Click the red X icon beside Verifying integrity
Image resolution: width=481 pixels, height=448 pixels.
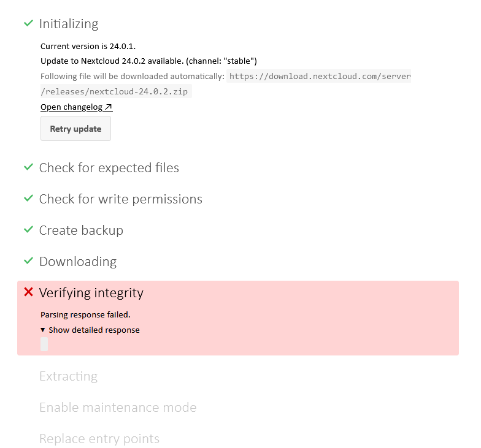(x=28, y=292)
